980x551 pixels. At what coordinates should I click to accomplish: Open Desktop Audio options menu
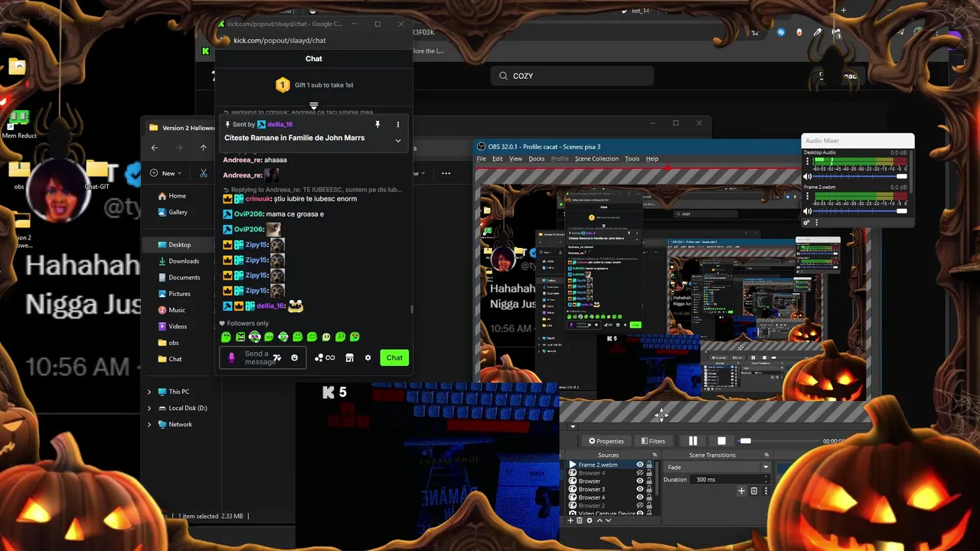(807, 161)
